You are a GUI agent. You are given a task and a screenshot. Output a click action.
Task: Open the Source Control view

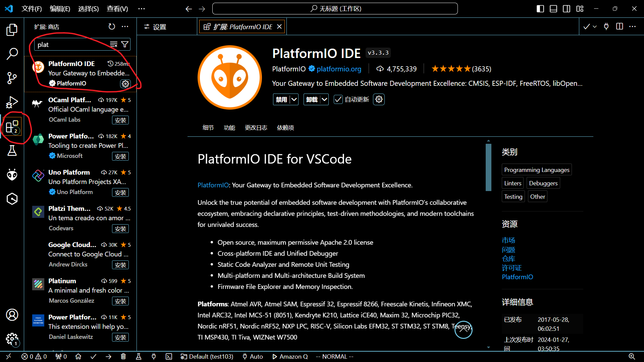(x=12, y=78)
